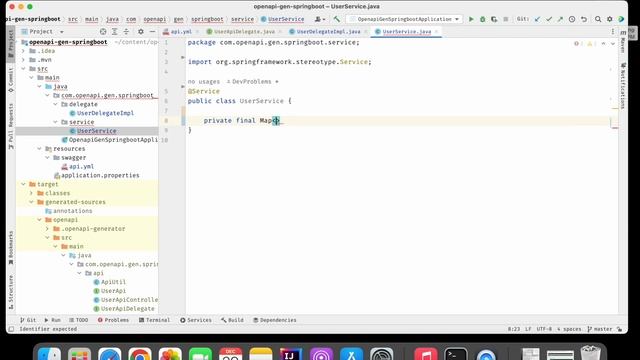Run the application with the green play button
The width and height of the screenshot is (640, 360).
tap(471, 19)
